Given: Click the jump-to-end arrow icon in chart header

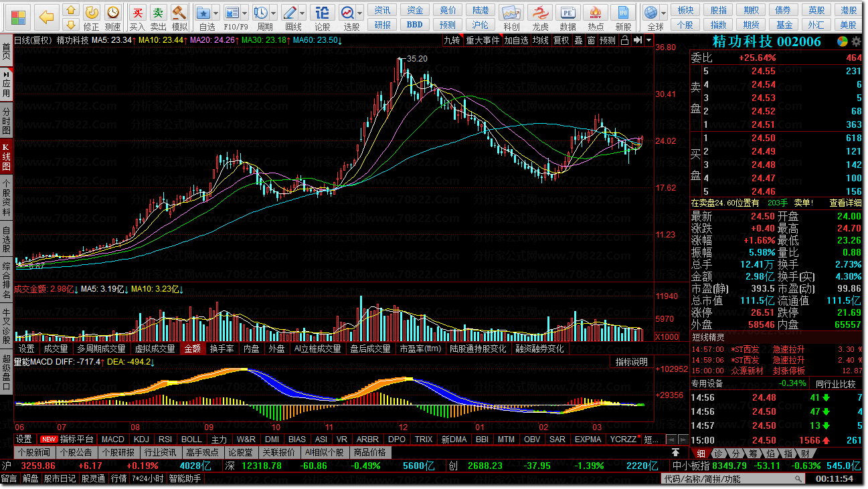Looking at the screenshot, I should [638, 40].
